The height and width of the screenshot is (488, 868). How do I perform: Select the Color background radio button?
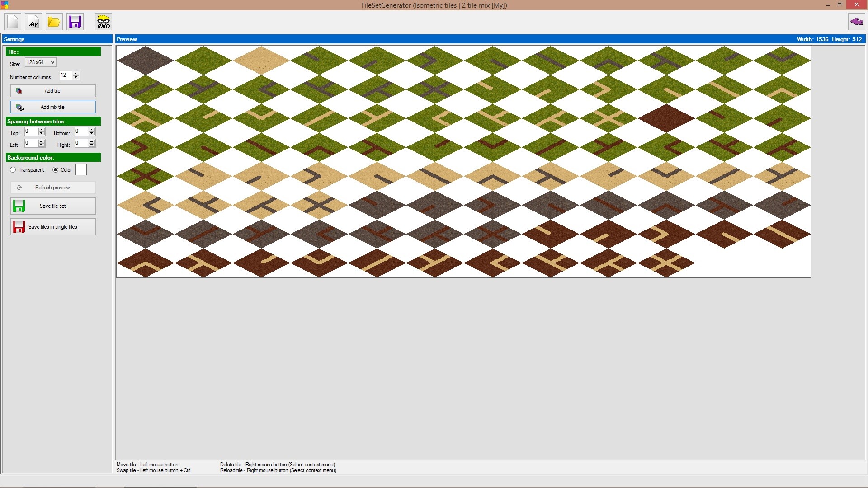coord(56,170)
